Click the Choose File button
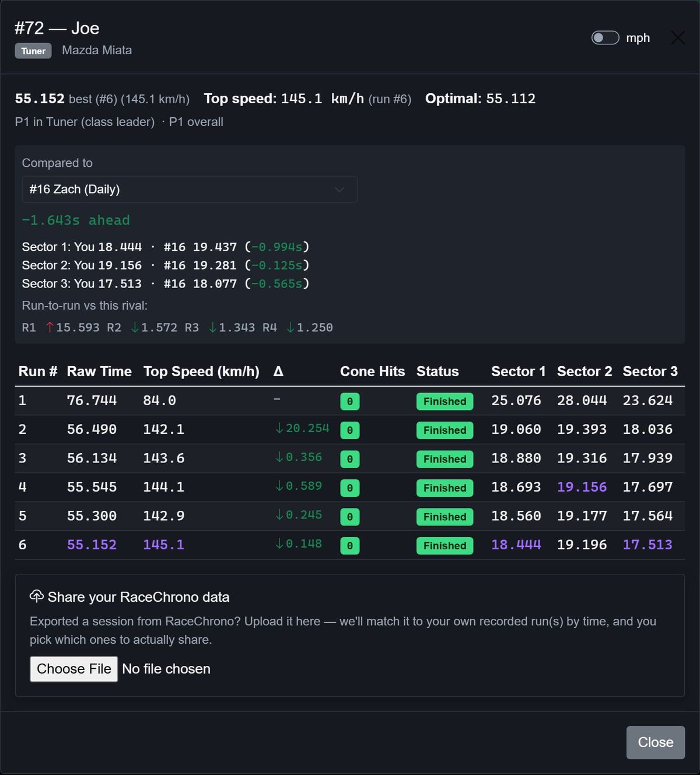This screenshot has width=700, height=775. click(x=74, y=669)
